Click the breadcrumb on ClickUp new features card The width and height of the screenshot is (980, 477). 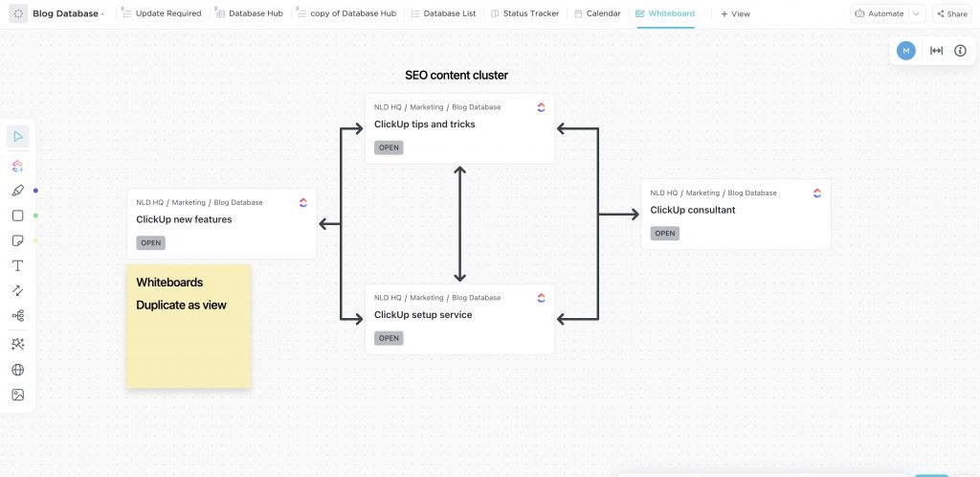point(199,202)
